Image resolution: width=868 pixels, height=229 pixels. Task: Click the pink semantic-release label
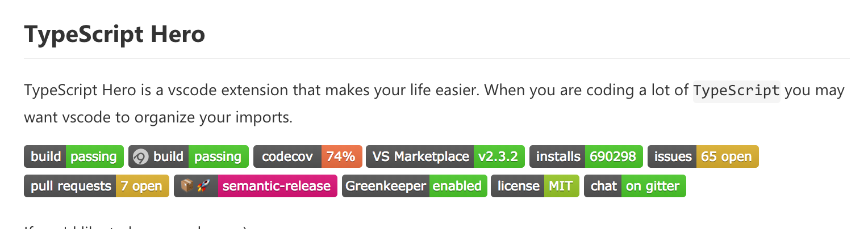[x=277, y=186]
